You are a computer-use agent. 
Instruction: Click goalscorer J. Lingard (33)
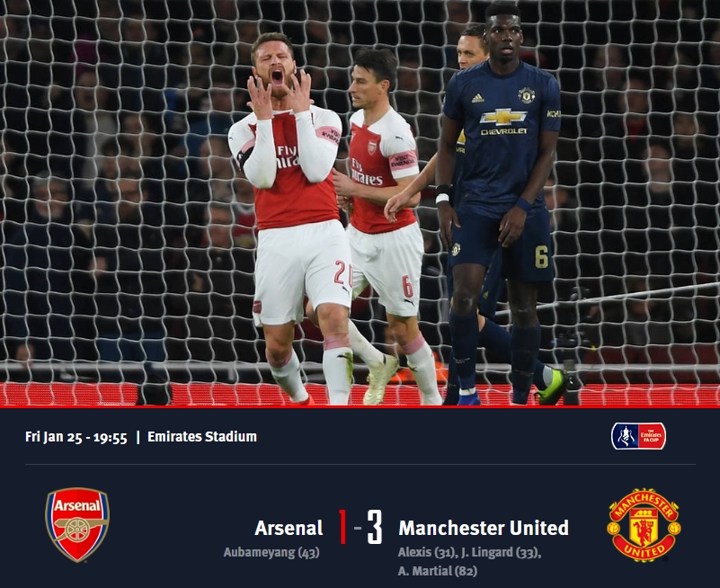(501, 552)
